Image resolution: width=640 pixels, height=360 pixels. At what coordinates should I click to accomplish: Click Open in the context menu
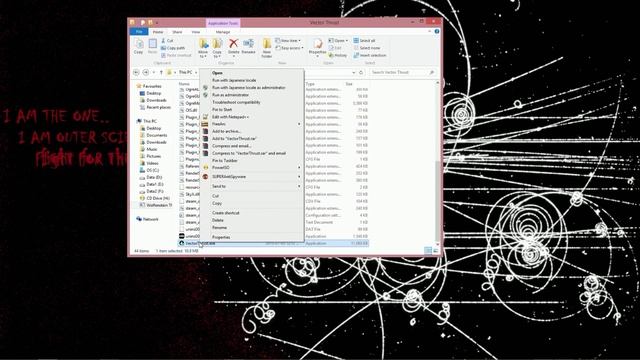[x=217, y=73]
